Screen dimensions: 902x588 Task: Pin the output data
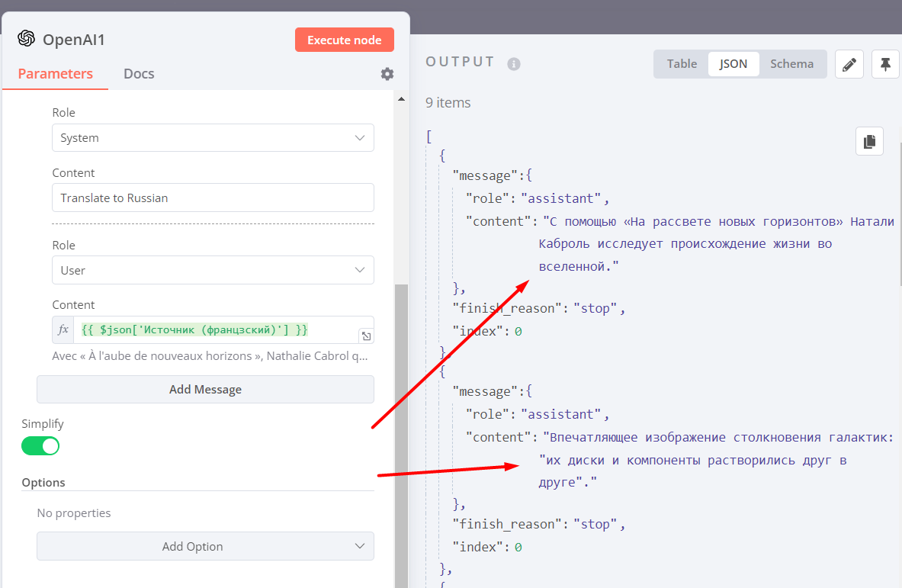coord(885,65)
